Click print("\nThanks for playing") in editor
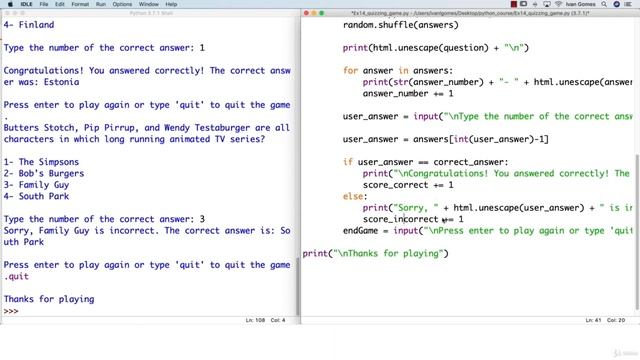Viewport: 640px width, 360px height. [376, 253]
